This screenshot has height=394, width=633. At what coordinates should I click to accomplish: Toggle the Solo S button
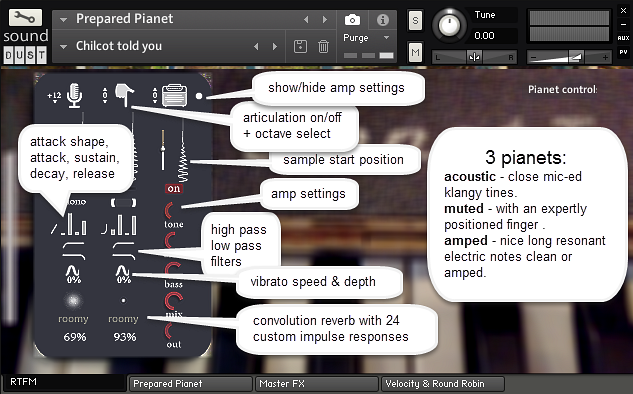tap(415, 20)
